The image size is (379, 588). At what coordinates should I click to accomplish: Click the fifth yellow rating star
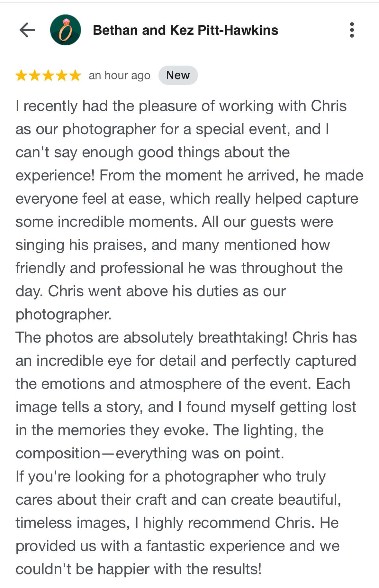75,76
